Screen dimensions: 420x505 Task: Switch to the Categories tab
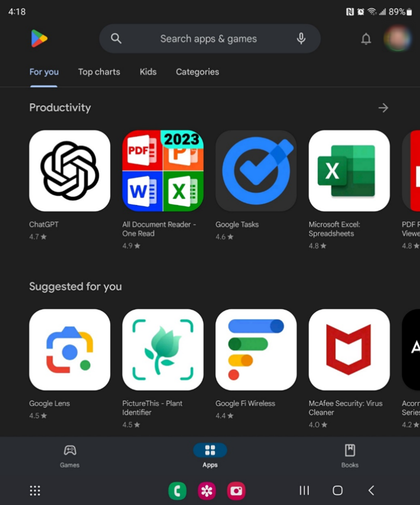198,72
